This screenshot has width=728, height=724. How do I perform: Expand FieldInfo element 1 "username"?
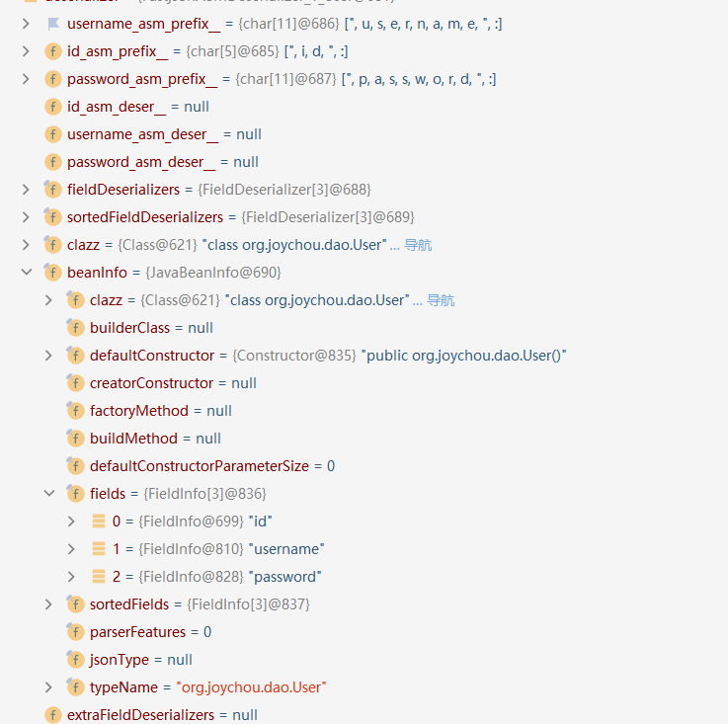point(71,548)
